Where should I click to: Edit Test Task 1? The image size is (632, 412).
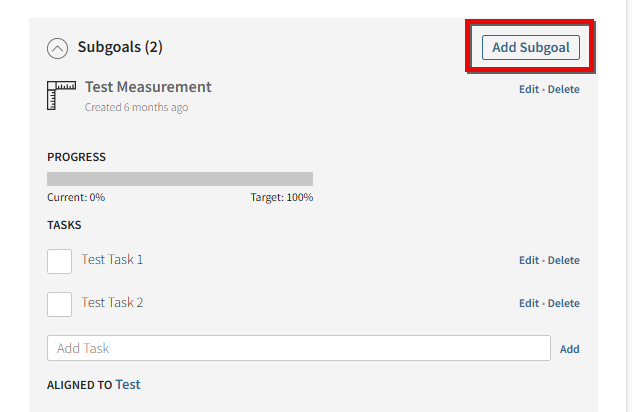[x=529, y=260]
